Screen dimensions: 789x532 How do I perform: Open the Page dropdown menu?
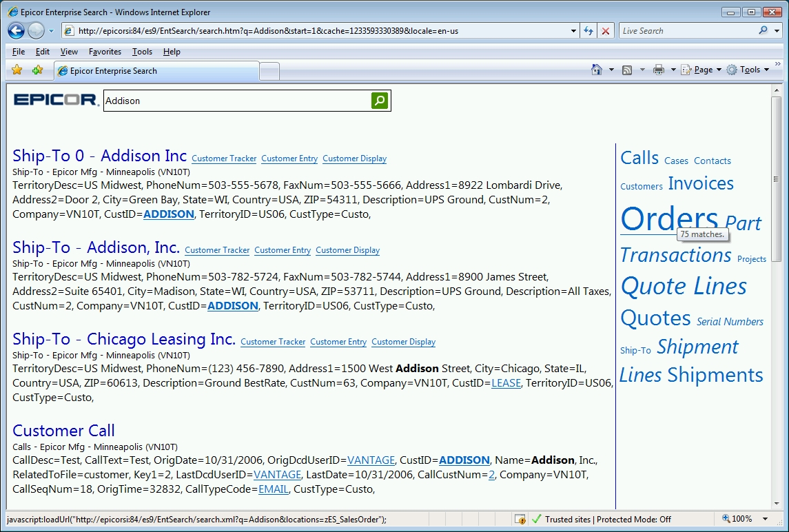pyautogui.click(x=701, y=70)
